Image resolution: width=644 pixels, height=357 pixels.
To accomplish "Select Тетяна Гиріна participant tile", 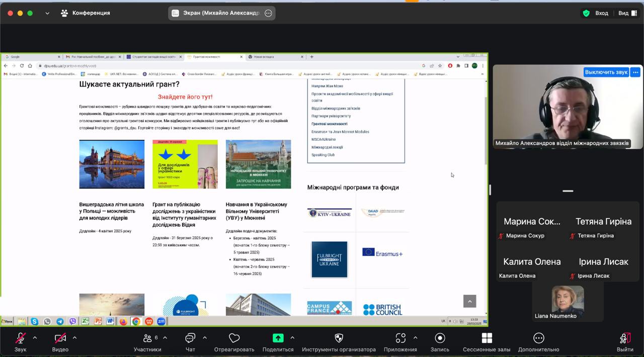I will pos(603,221).
